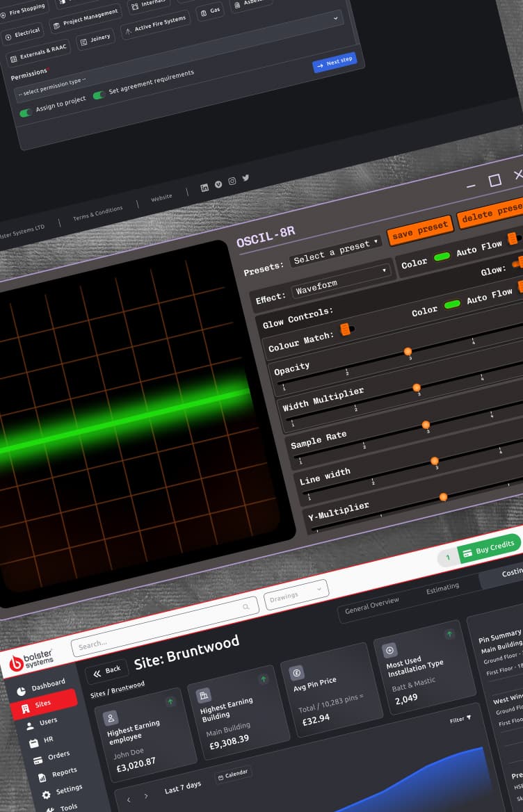Screen dimensions: 523x812
Task: Select the Electrical category chip
Action: [x=23, y=34]
